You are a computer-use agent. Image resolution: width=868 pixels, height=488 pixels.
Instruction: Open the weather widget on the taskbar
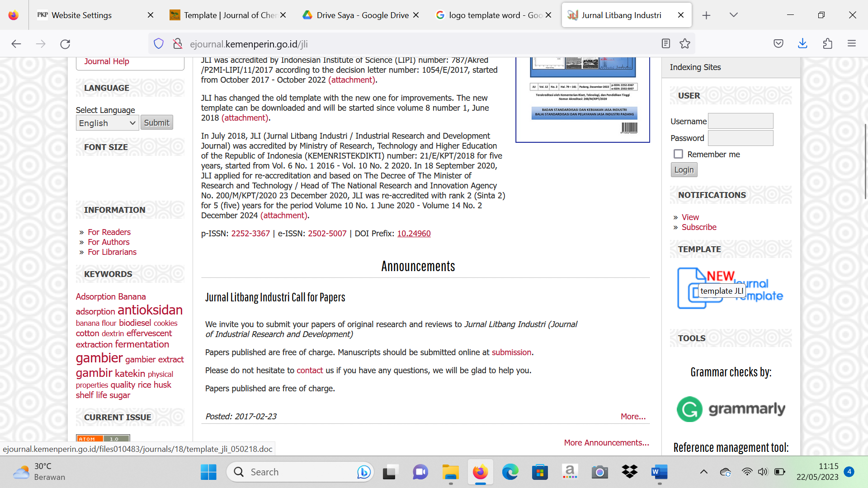pyautogui.click(x=39, y=472)
